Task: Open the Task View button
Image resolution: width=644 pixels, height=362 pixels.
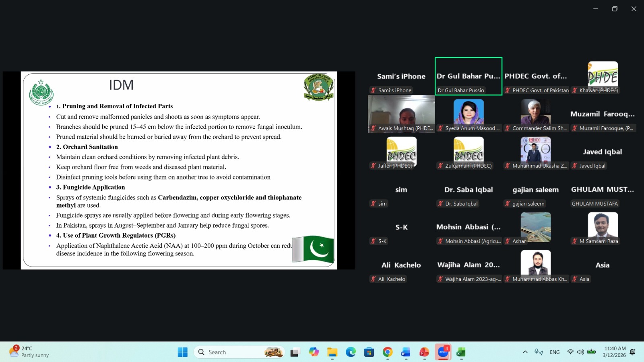Action: (295, 352)
